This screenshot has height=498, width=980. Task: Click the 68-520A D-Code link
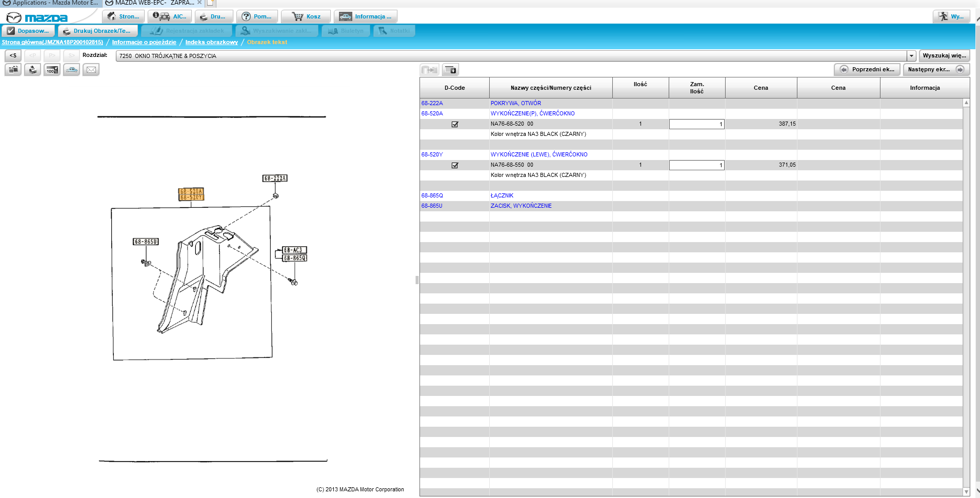coord(432,113)
